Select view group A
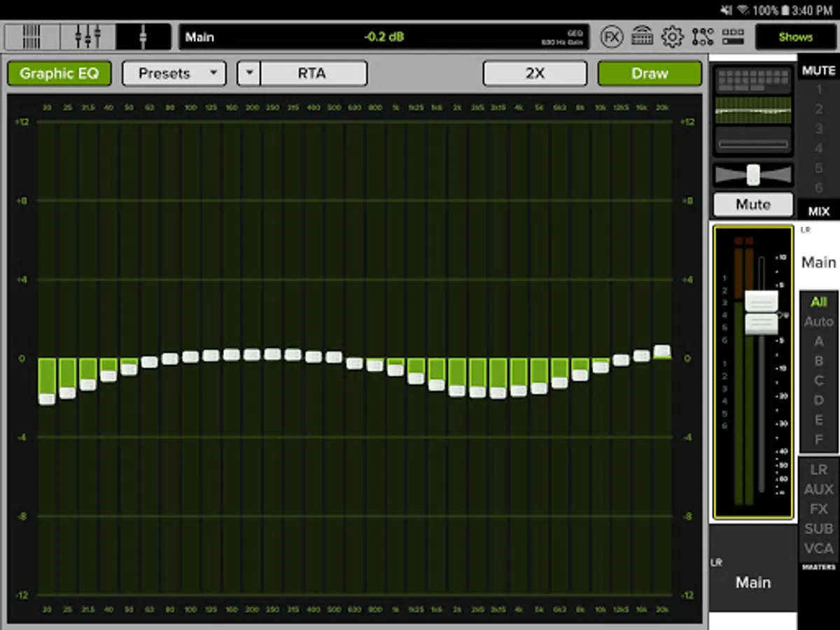The width and height of the screenshot is (840, 630). tap(818, 342)
